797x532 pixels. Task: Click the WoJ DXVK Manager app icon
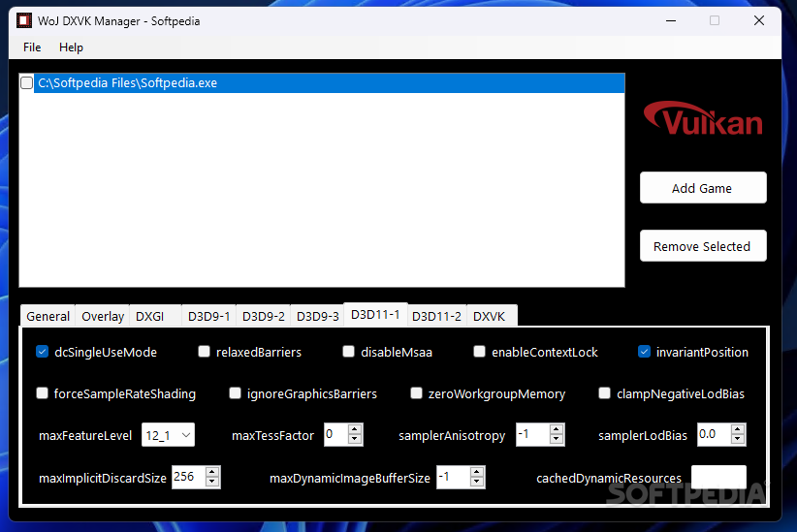point(24,20)
